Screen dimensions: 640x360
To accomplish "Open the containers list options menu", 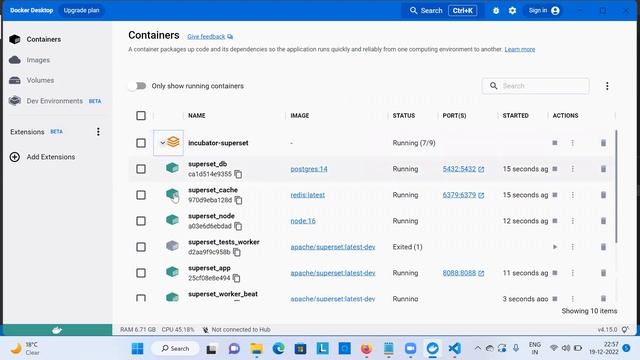I will click(x=607, y=86).
